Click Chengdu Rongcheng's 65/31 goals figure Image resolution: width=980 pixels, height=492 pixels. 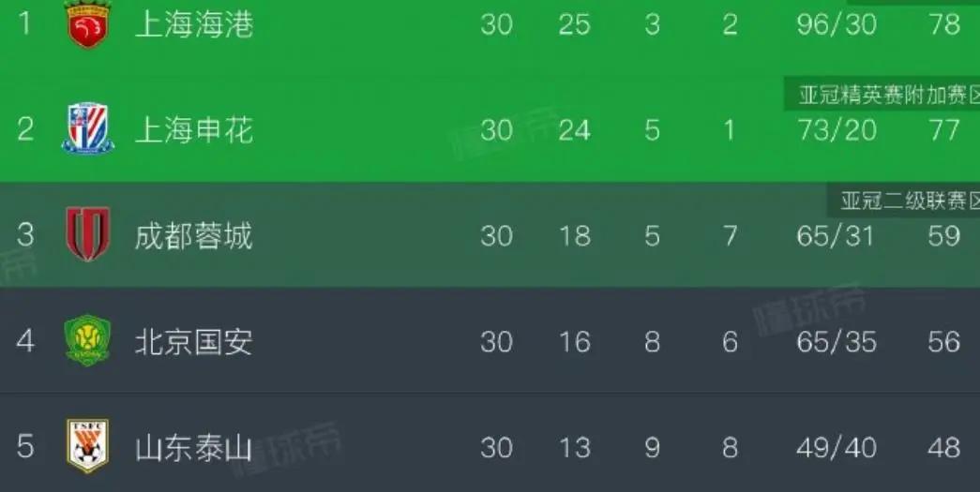coord(835,236)
